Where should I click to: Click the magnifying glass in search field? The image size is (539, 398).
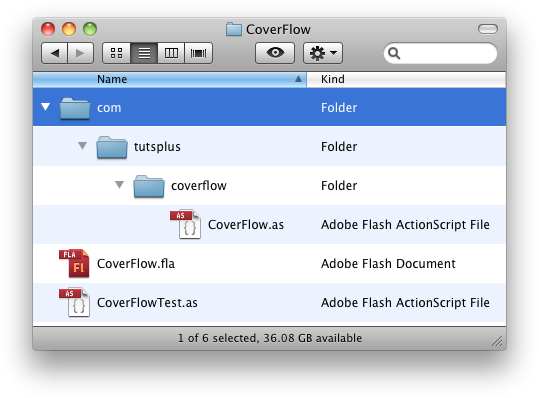[394, 53]
